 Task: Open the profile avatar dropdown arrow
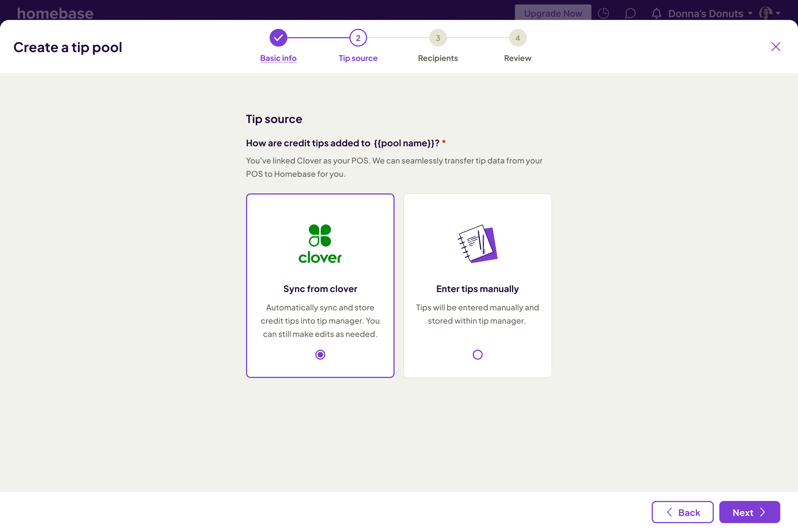click(x=778, y=13)
